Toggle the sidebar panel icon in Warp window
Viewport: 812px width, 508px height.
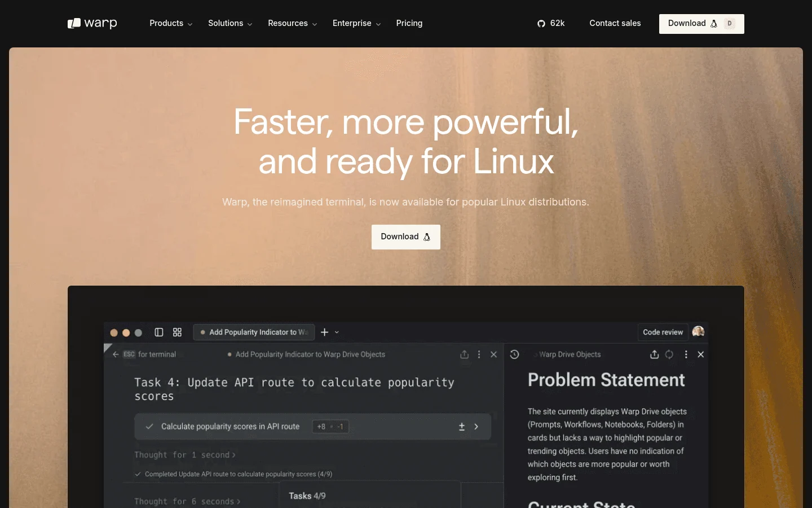point(159,332)
